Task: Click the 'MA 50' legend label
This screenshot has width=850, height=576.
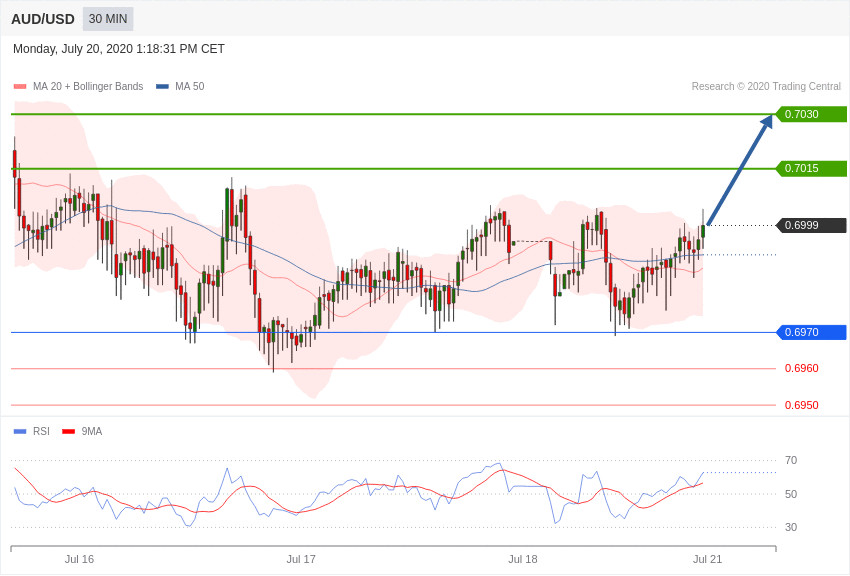Action: 190,86
